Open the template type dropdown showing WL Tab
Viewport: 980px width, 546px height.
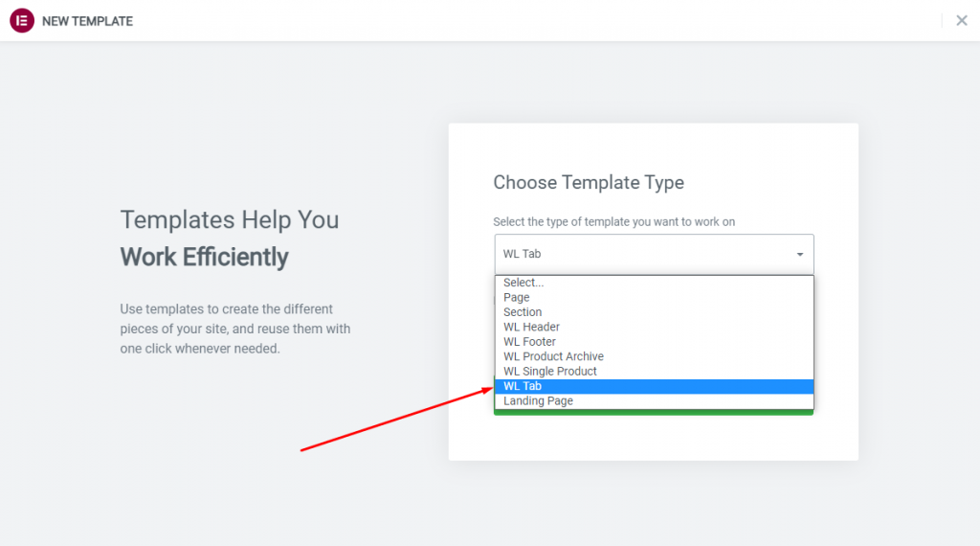[x=654, y=254]
